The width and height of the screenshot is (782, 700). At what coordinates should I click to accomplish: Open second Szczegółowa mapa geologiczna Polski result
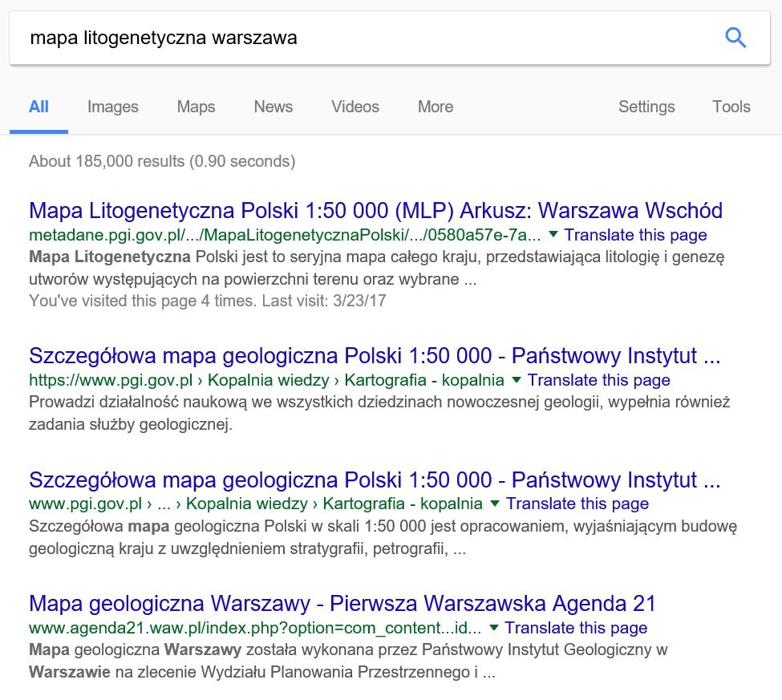coord(375,480)
